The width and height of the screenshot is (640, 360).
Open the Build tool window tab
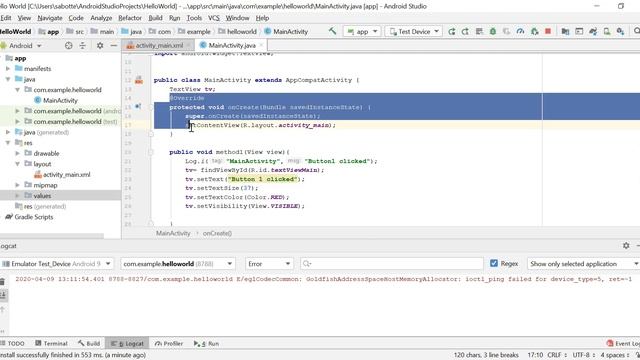tap(89, 343)
